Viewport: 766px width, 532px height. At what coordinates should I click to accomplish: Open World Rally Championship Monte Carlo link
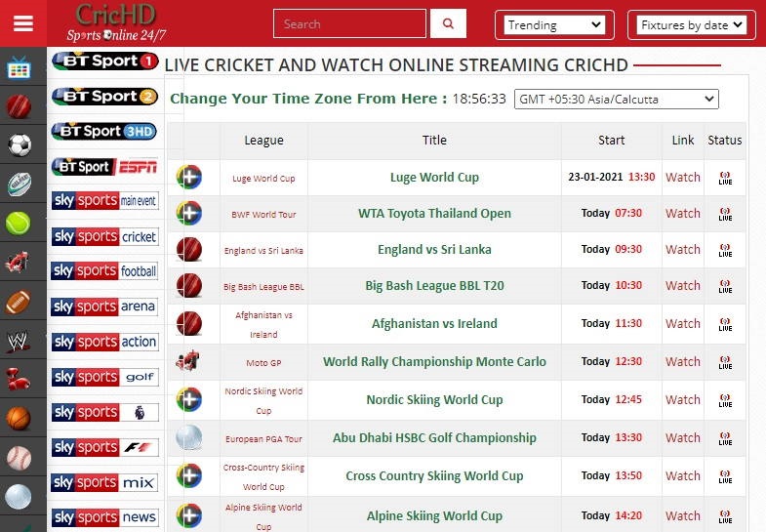point(434,361)
